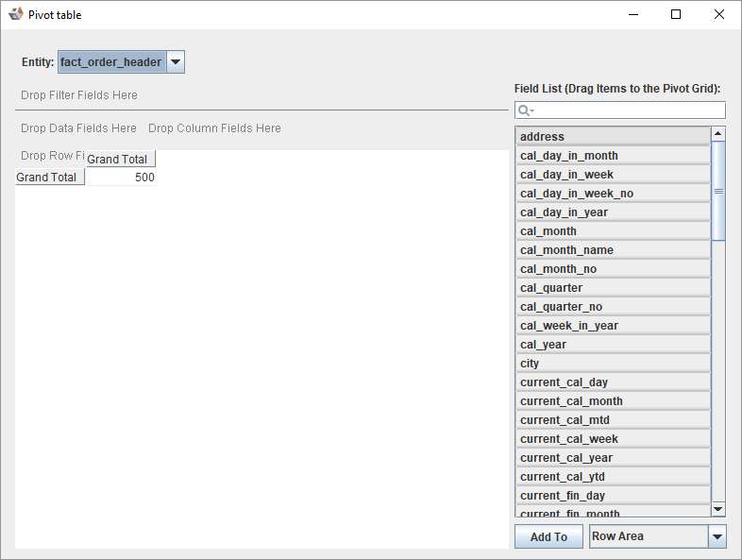Select the 500 grand total cell
Viewport: 742px width, 560px height.
[x=121, y=178]
